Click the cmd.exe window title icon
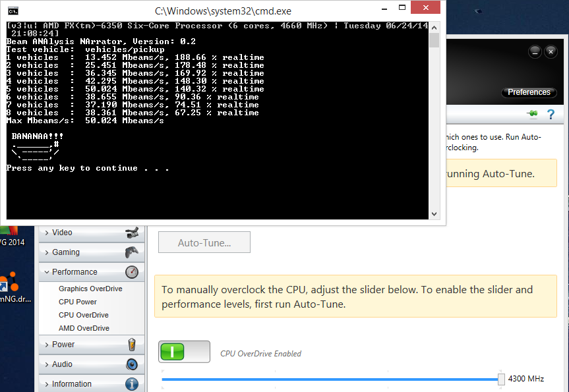This screenshot has width=569, height=392. pos(13,11)
